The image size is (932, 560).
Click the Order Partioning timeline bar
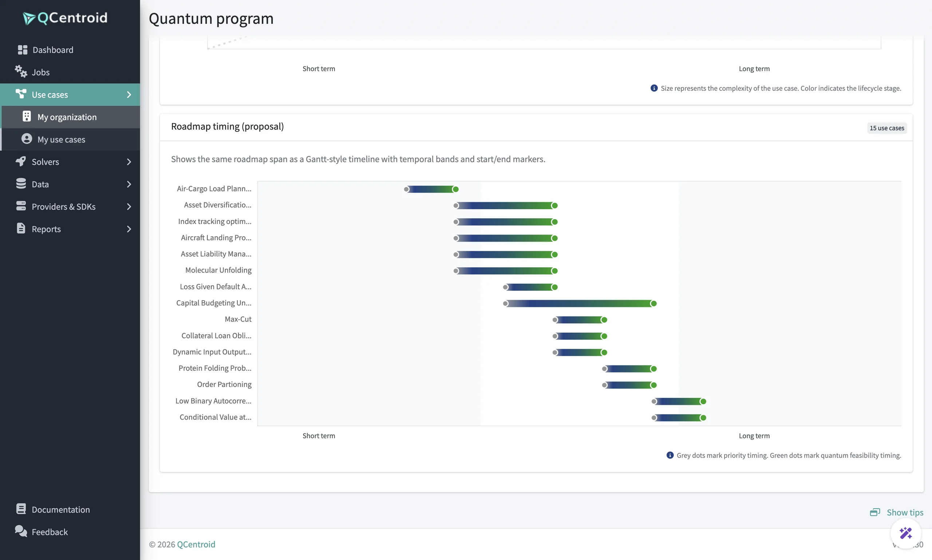629,385
